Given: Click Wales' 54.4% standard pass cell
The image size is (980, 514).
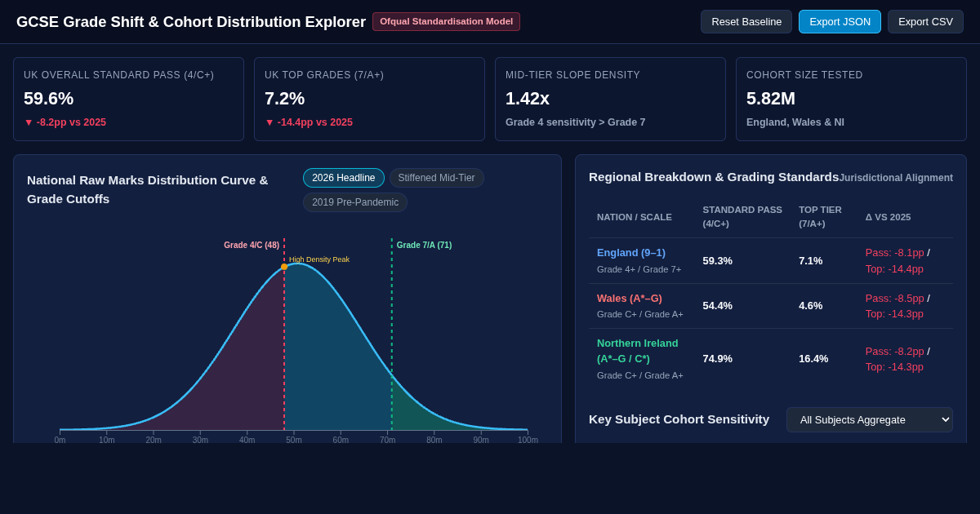Looking at the screenshot, I should pyautogui.click(x=718, y=306).
